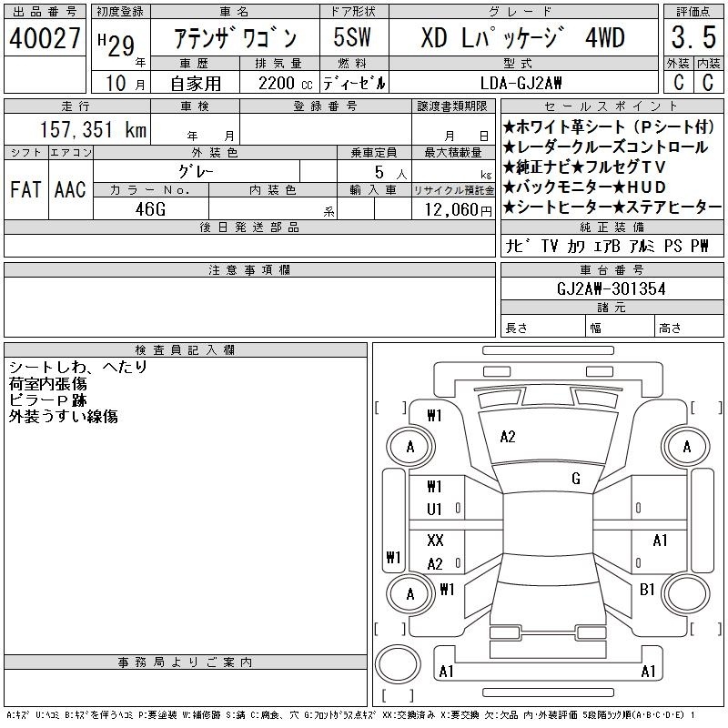This screenshot has width=728, height=728.
Task: Click the front-right wheel circle marked A
Action: pos(686,446)
